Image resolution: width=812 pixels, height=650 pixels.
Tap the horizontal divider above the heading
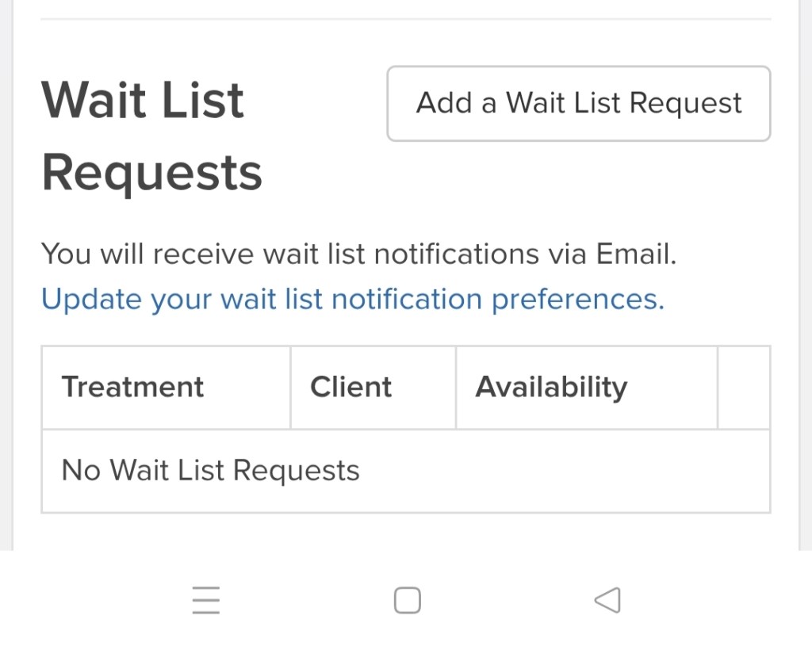click(405, 19)
